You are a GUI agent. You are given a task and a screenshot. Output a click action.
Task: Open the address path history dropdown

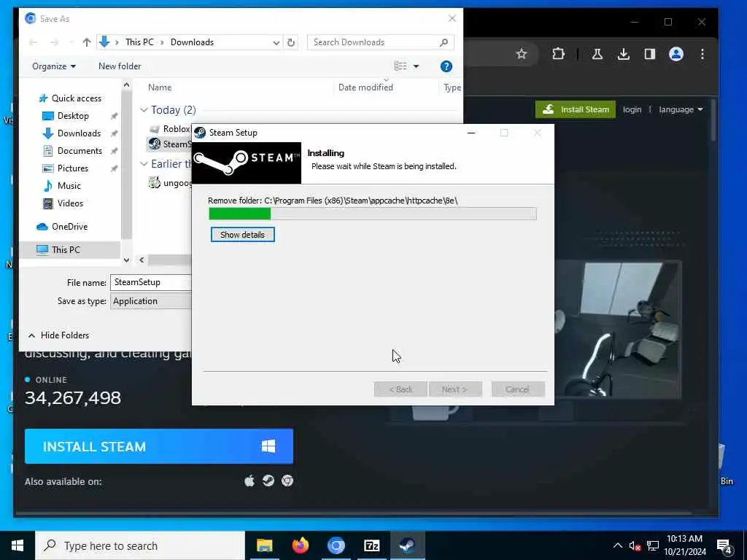point(276,42)
